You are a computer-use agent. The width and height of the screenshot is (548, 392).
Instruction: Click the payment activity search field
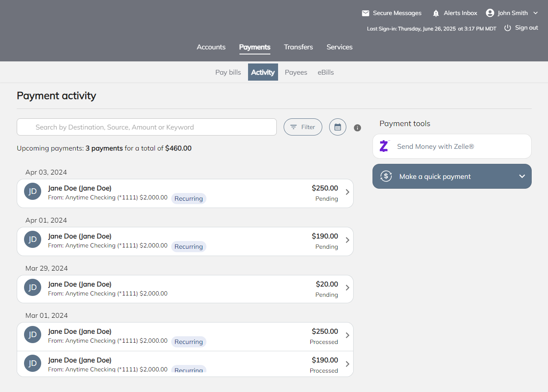point(147,127)
